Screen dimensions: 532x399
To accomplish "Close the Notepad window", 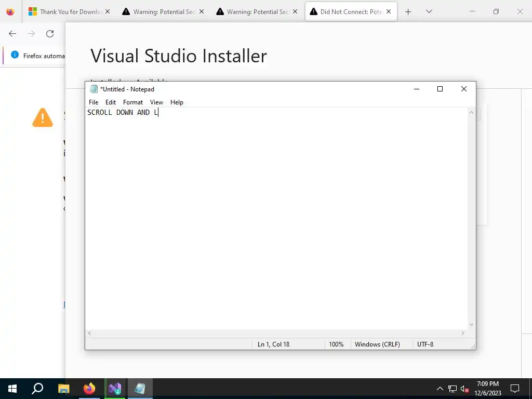I will point(464,89).
